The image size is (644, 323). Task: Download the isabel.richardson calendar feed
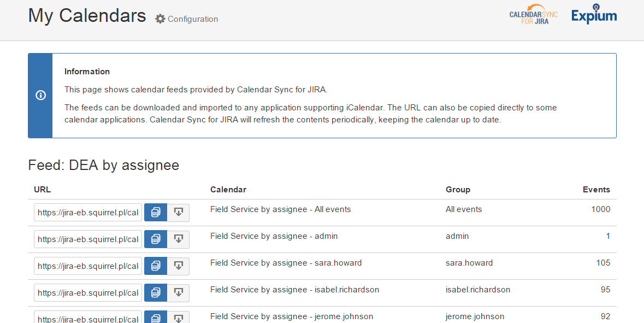point(178,293)
